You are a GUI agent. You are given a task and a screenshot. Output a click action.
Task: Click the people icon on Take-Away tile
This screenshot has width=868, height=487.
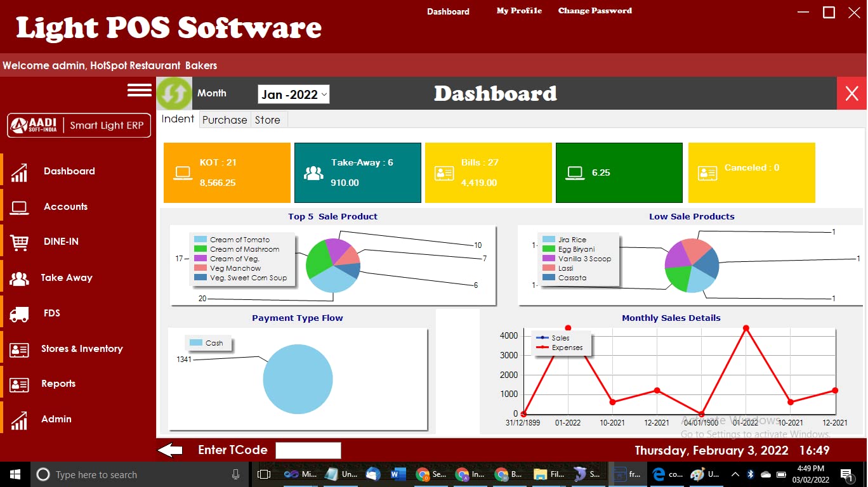(313, 173)
